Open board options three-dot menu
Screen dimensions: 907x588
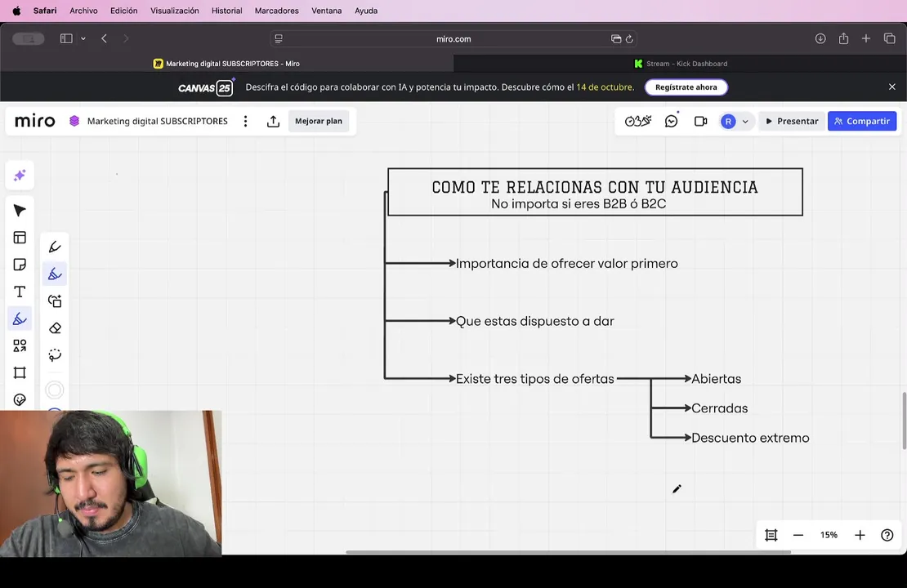tap(246, 121)
